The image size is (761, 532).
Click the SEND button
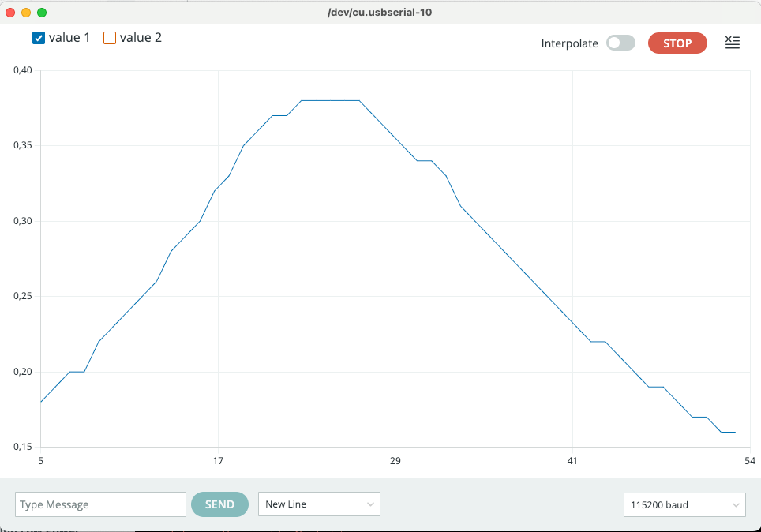click(x=219, y=504)
